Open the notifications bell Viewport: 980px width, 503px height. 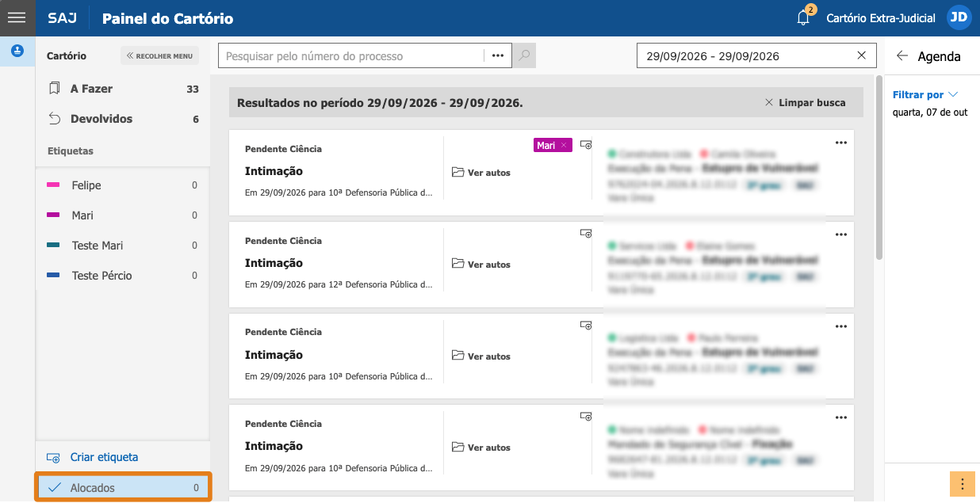804,17
